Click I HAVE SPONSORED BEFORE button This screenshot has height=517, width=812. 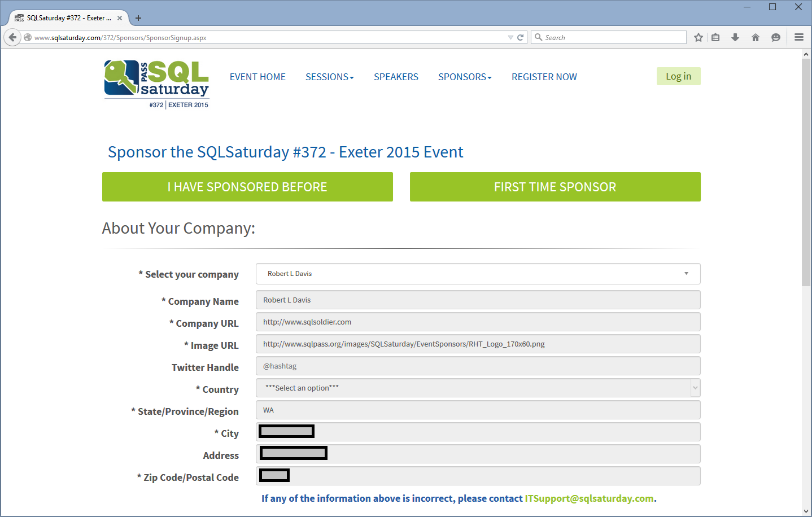pyautogui.click(x=247, y=187)
